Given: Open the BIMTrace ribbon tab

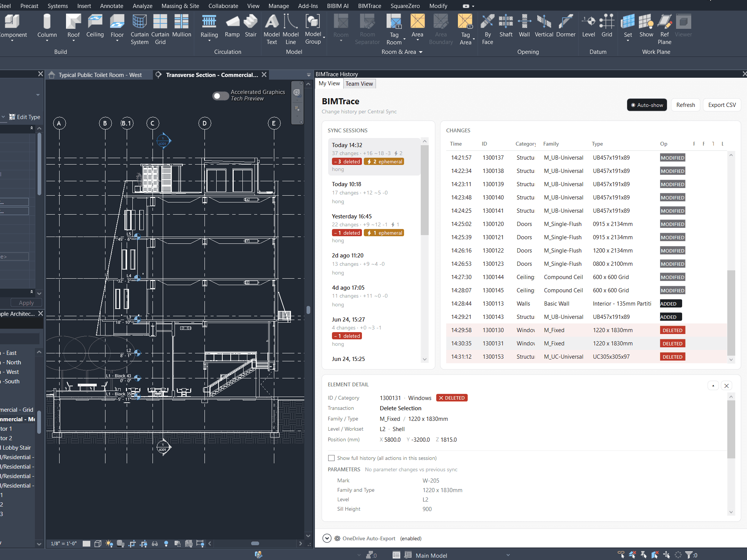Looking at the screenshot, I should pos(370,6).
